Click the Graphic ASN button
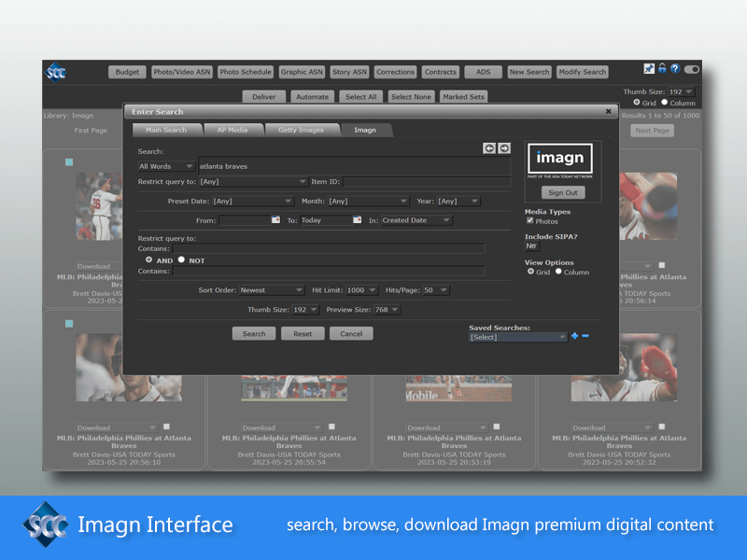The width and height of the screenshot is (747, 560). (302, 72)
